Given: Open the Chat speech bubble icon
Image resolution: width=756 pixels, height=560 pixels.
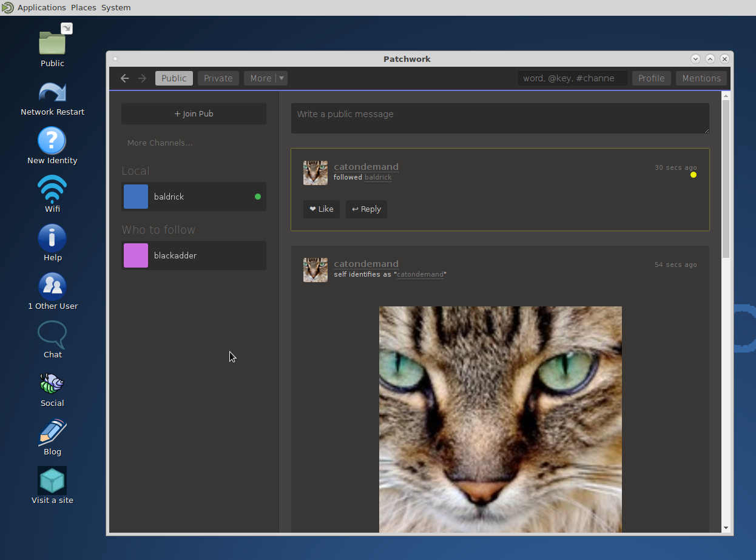Looking at the screenshot, I should pos(52,334).
